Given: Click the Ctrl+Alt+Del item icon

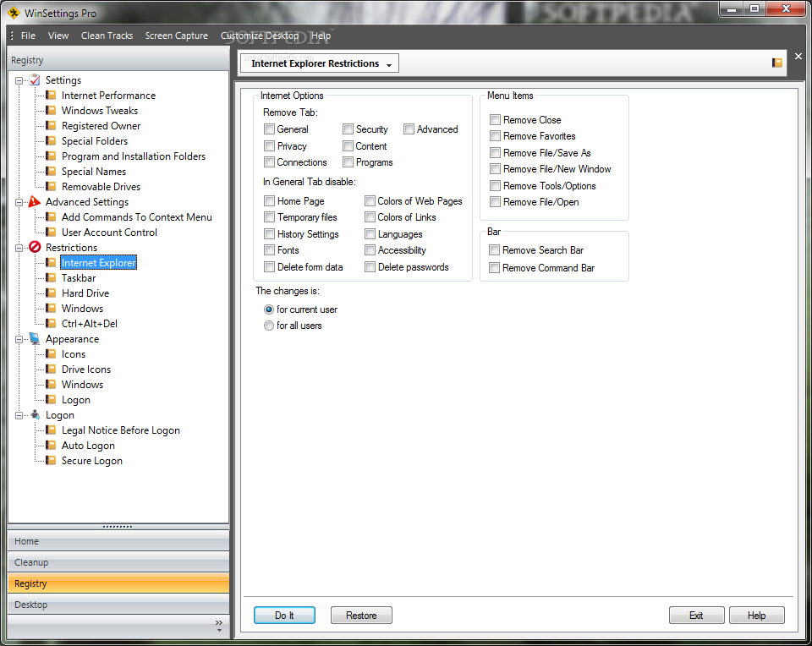Looking at the screenshot, I should (x=51, y=324).
